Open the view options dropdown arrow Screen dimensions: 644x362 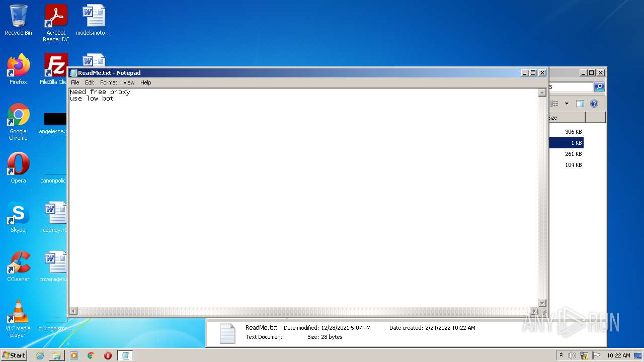point(567,104)
